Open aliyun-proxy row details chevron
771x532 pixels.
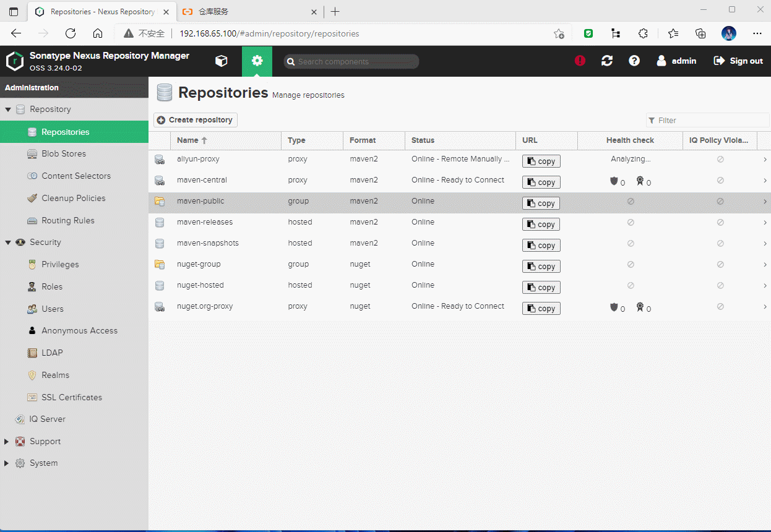pyautogui.click(x=765, y=160)
